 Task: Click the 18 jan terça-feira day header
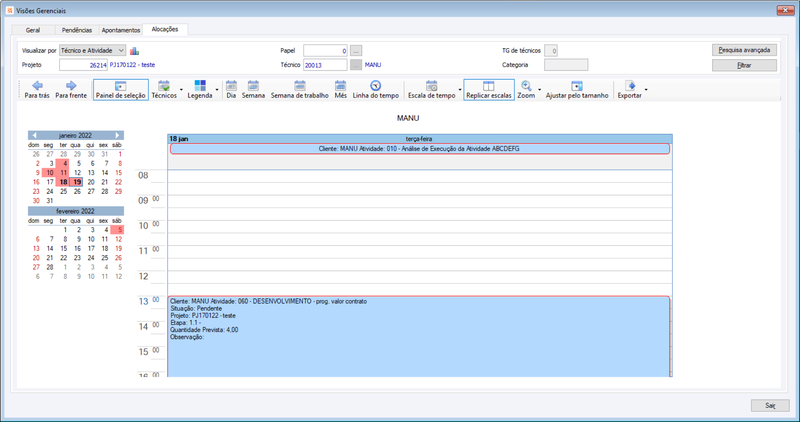419,138
